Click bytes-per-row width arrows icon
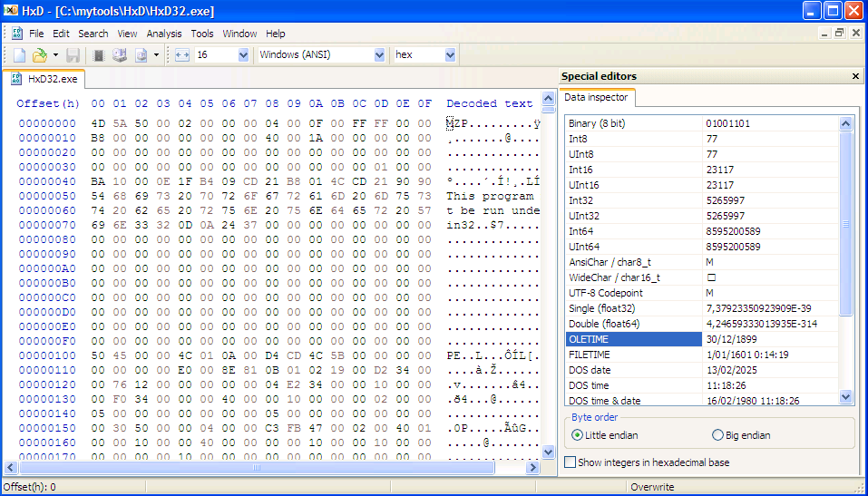 coord(182,54)
